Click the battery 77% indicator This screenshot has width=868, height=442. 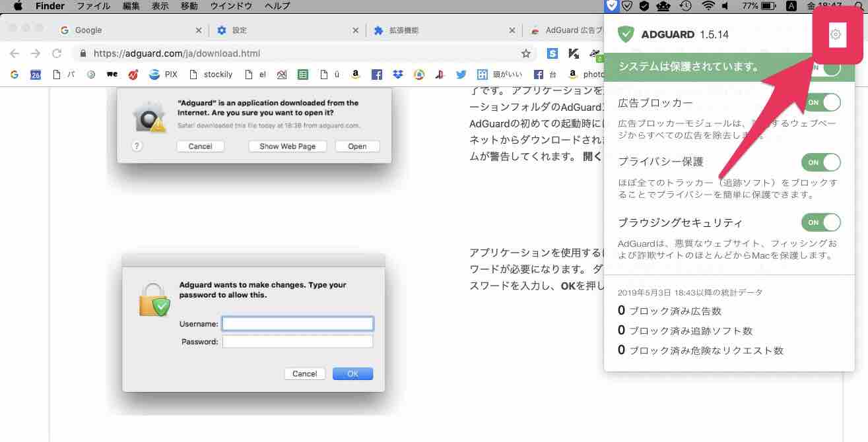click(760, 6)
